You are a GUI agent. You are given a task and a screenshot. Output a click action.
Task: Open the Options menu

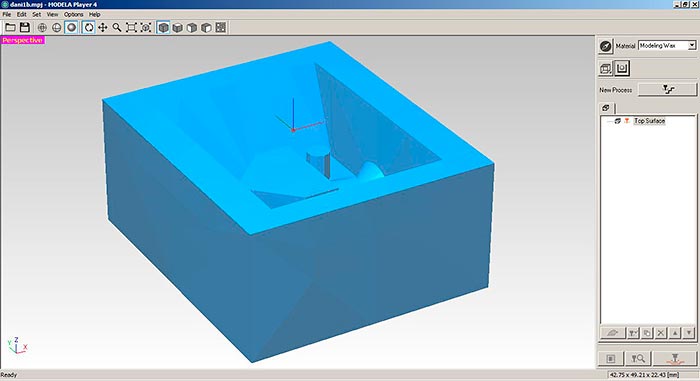click(x=74, y=14)
